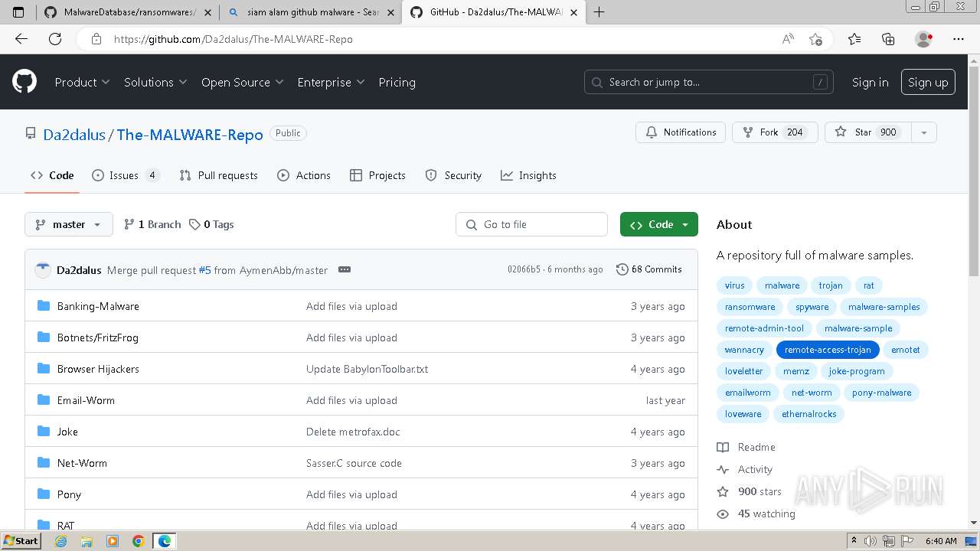Screen dimensions: 980x551
Task: Open a new browser tab
Action: [599, 12]
